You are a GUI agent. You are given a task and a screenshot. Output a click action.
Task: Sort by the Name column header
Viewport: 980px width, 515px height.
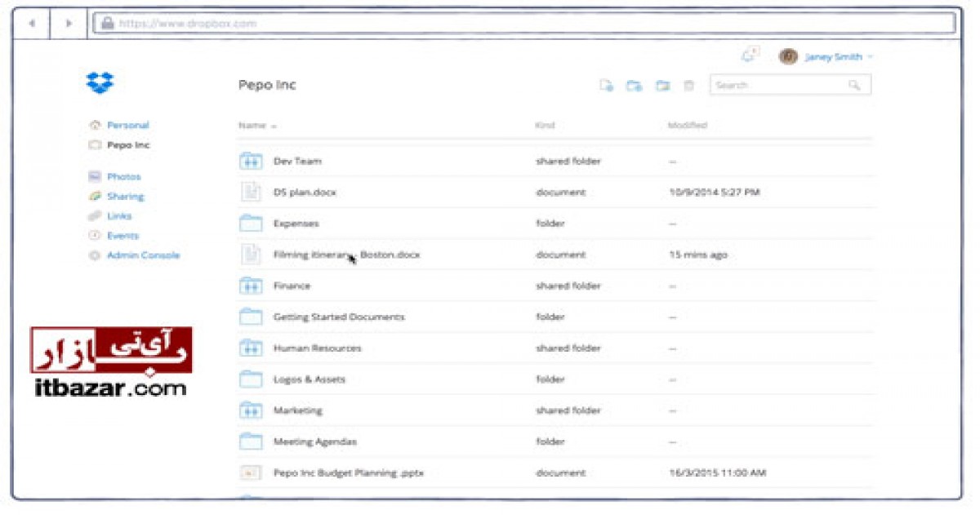point(257,126)
